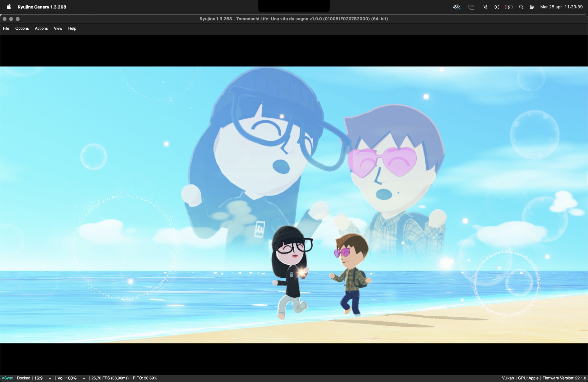The image size is (588, 382).
Task: Toggle Docked mode in status bar
Action: pos(23,378)
